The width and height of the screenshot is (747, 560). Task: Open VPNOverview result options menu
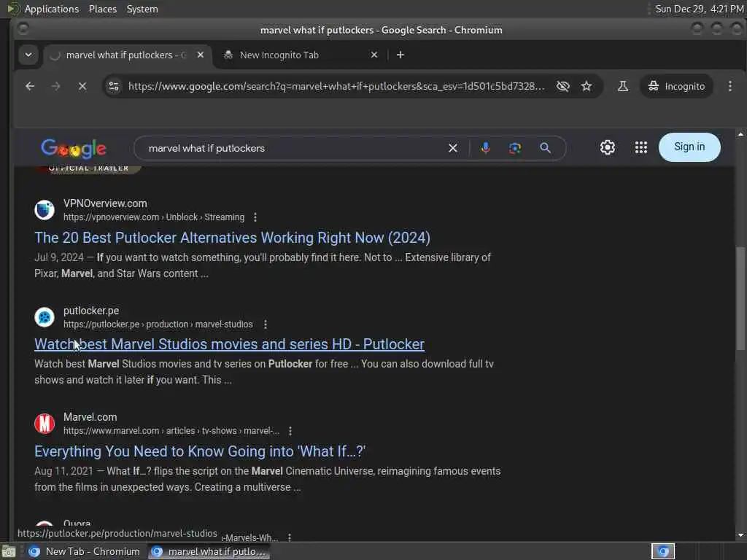pos(255,217)
